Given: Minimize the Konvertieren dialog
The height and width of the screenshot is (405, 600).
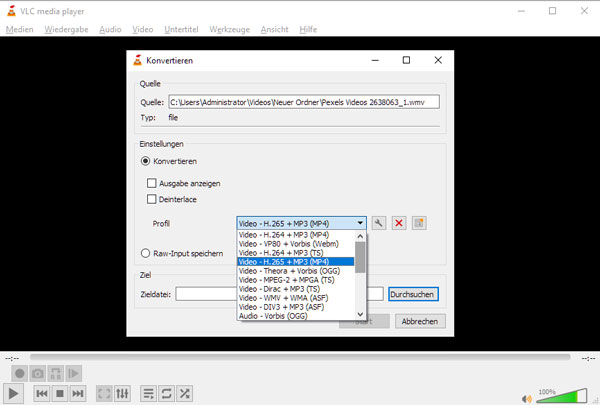Looking at the screenshot, I should click(375, 60).
